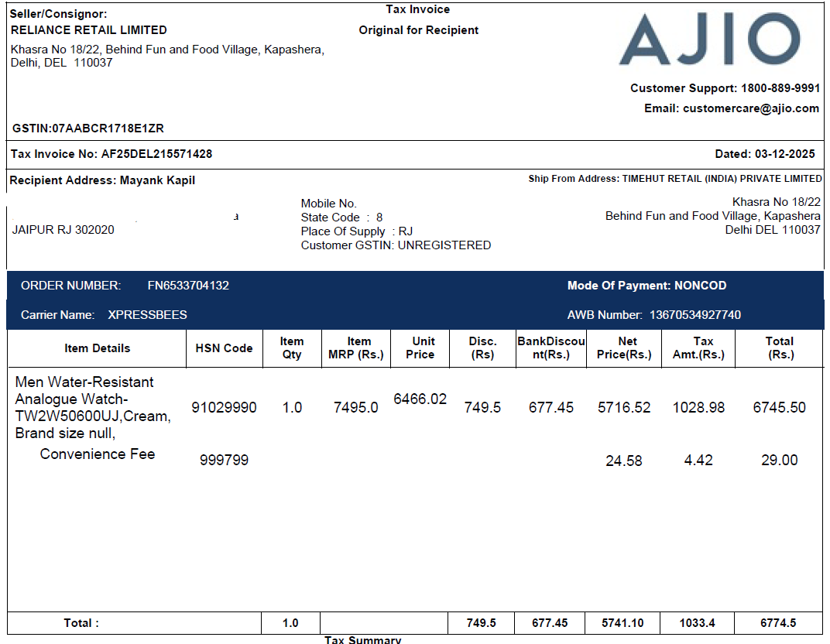Click the RELIANCE RETAIL LIMITED seller name

point(89,30)
